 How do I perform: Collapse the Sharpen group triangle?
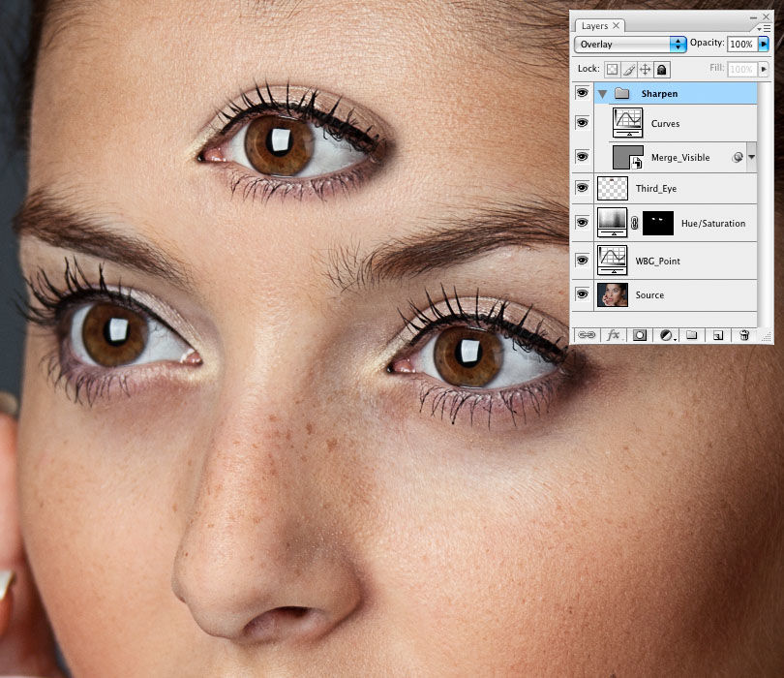(602, 94)
